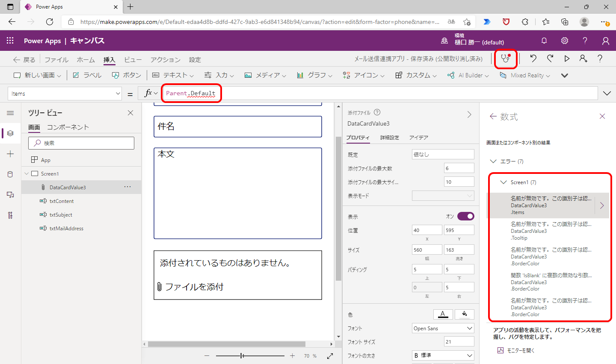This screenshot has width=616, height=364.
Task: Toggle the hamburger menu in left rail
Action: (x=10, y=113)
